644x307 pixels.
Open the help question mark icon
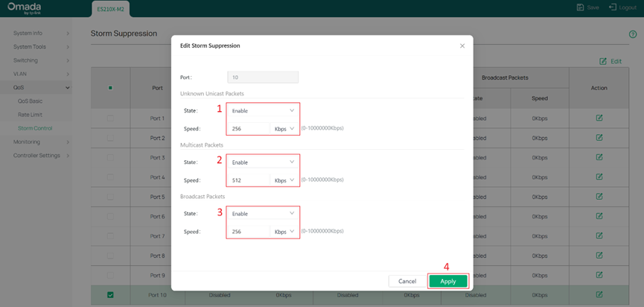(x=633, y=34)
